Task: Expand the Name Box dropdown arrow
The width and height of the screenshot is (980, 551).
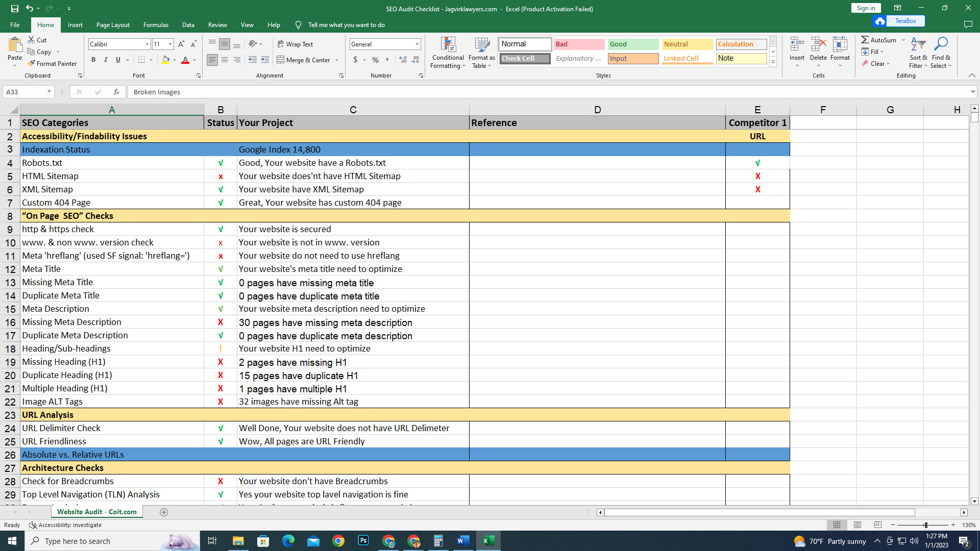Action: click(49, 92)
